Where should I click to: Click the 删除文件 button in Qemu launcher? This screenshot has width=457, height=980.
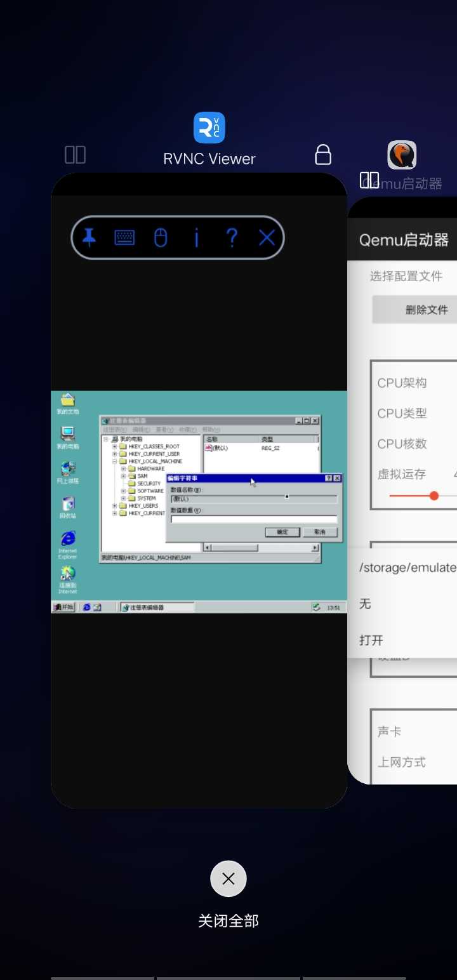427,310
